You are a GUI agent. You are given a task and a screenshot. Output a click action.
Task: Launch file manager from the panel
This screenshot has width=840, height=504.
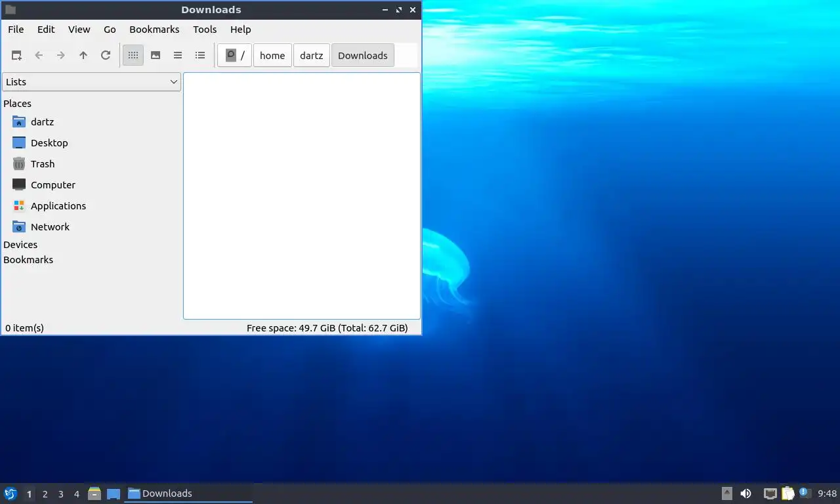point(94,493)
